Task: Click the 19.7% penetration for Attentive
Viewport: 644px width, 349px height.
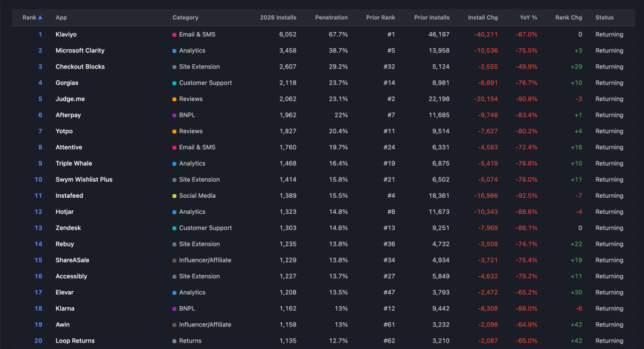Action: (x=338, y=147)
